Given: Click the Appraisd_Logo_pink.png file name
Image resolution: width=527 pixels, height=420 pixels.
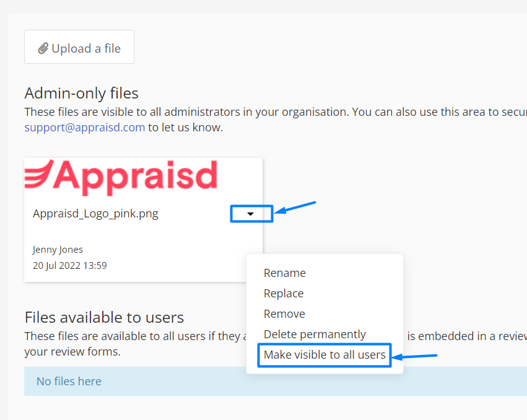Looking at the screenshot, I should coord(95,214).
